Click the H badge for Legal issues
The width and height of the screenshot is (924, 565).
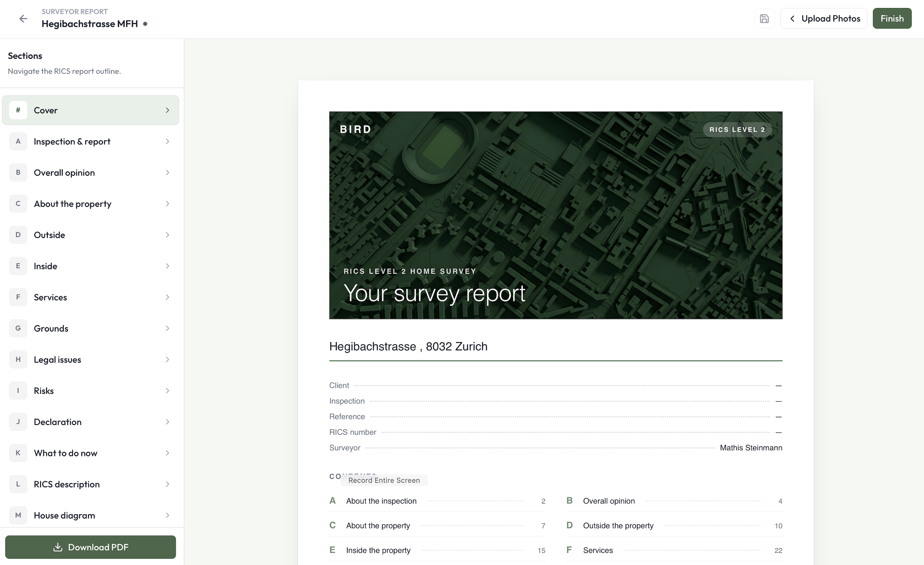(x=18, y=359)
